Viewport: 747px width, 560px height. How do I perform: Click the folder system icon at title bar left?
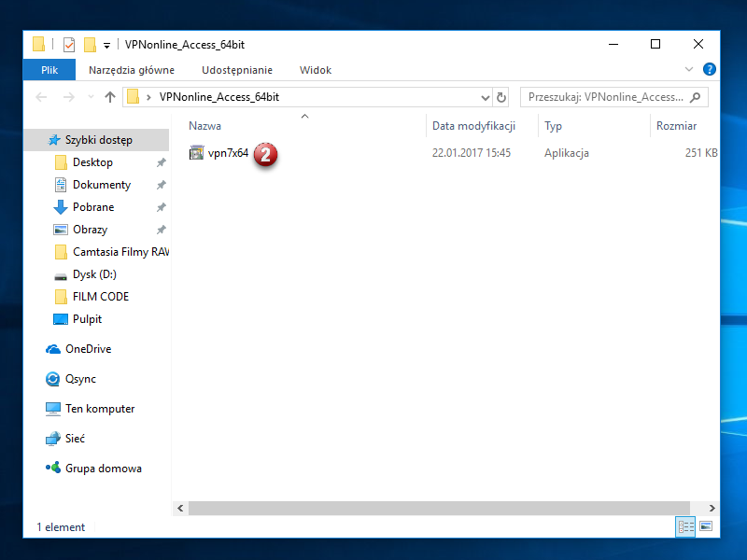click(39, 44)
